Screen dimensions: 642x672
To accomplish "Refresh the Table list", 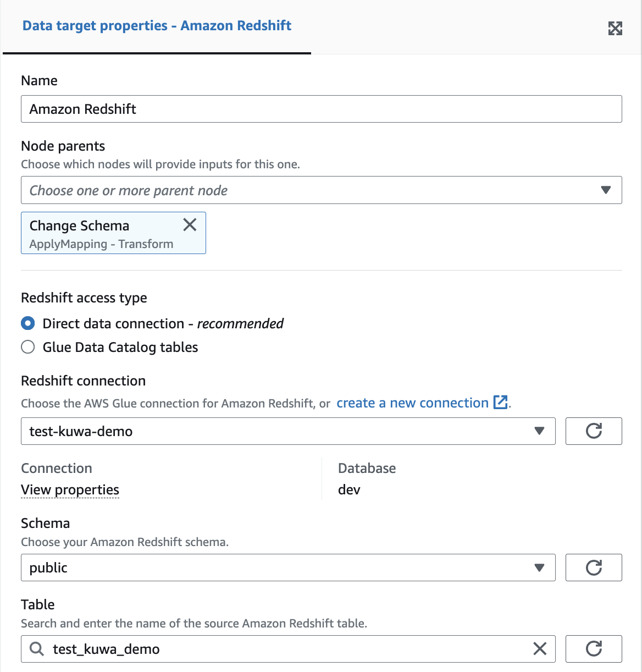I will [594, 649].
